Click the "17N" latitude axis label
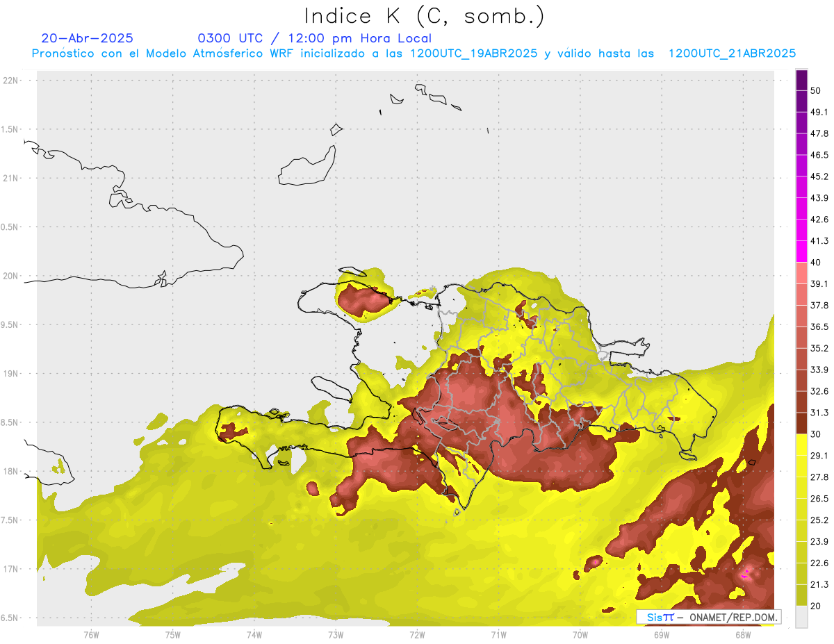Viewport: 834px width, 644px height. [x=10, y=569]
